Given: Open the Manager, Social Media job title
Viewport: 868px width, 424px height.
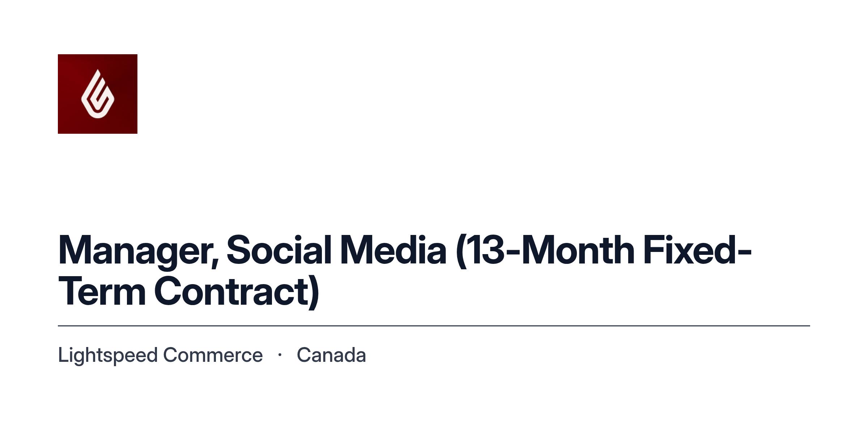Looking at the screenshot, I should (x=405, y=271).
